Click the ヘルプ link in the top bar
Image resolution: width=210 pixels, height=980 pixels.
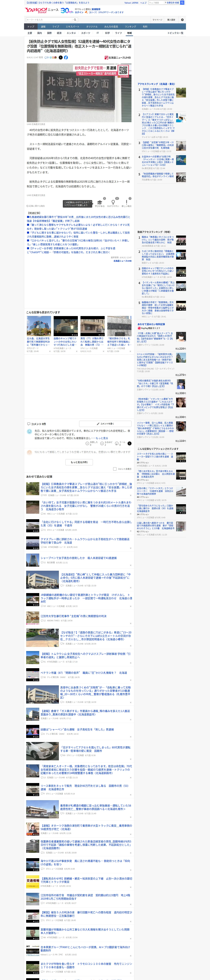click(x=143, y=3)
